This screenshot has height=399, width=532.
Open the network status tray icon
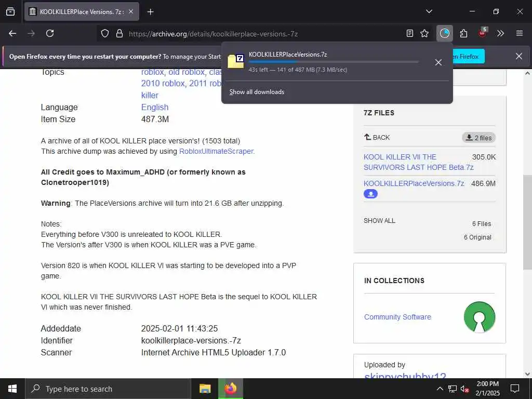click(x=453, y=389)
